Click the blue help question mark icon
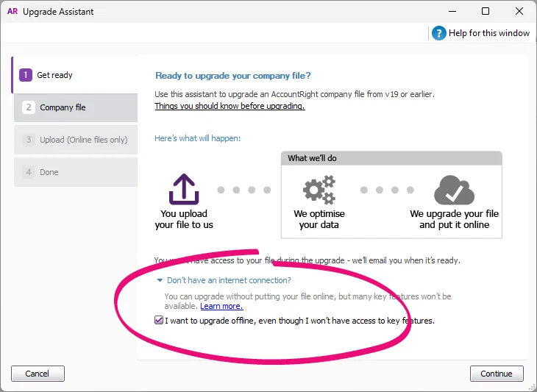This screenshot has height=392, width=537. pyautogui.click(x=438, y=33)
